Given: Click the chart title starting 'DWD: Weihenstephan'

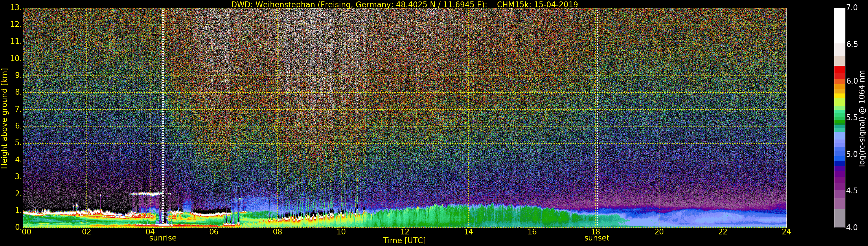Looking at the screenshot, I should pyautogui.click(x=404, y=4).
